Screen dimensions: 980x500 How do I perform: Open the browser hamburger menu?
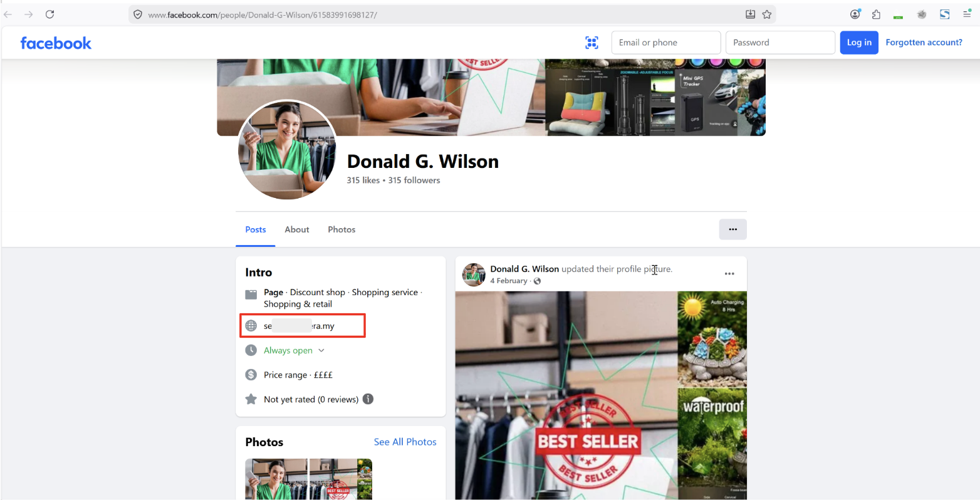tap(967, 14)
